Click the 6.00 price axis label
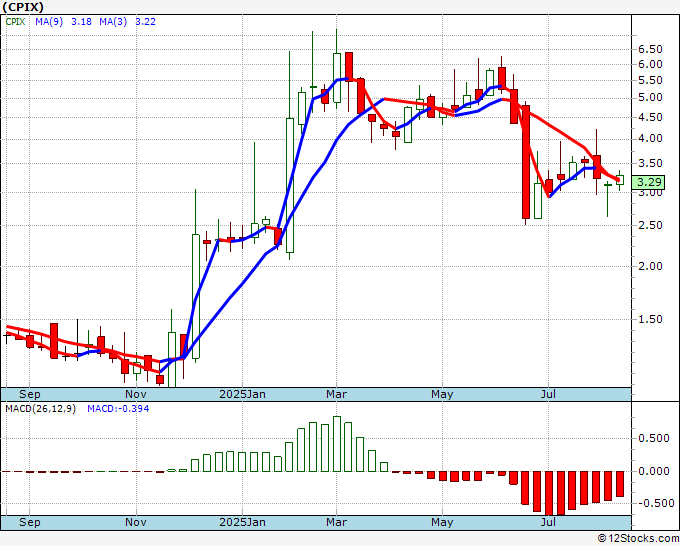Screen dimensions: 680x546 tap(650, 64)
